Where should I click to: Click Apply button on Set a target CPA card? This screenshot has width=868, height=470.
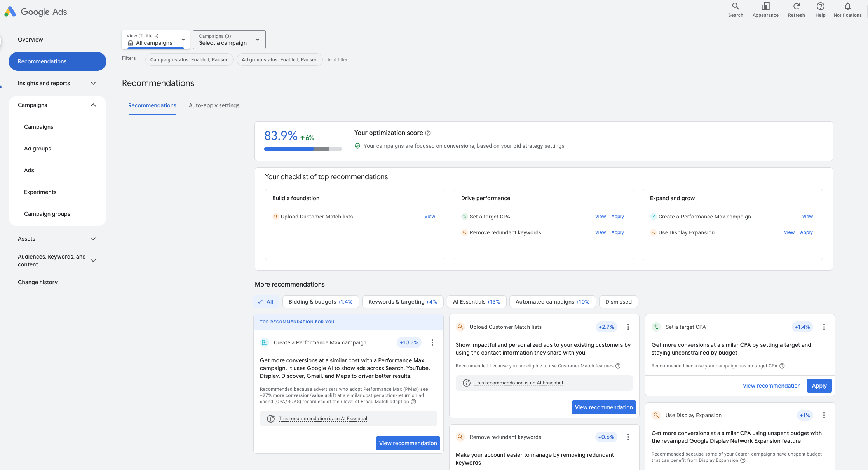(819, 386)
